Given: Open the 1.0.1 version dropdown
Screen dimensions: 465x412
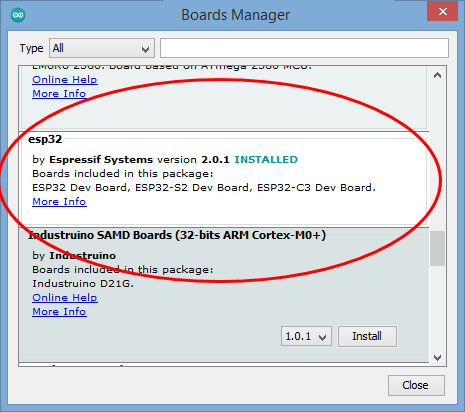Looking at the screenshot, I should (x=306, y=336).
